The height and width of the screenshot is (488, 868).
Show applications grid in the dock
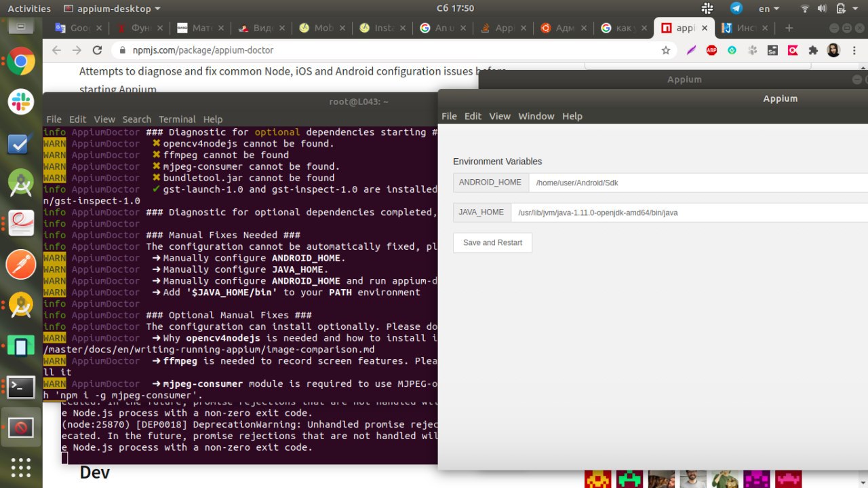point(21,468)
